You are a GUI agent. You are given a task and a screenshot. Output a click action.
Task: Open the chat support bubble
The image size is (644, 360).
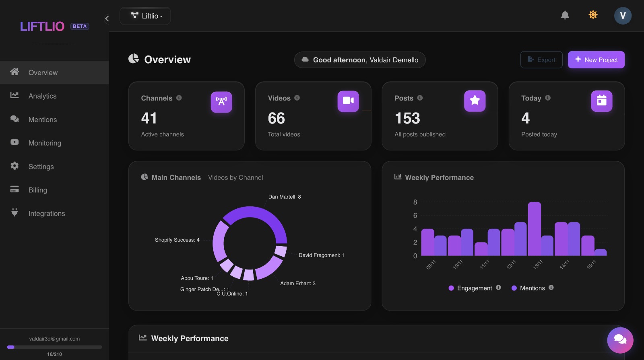point(620,340)
